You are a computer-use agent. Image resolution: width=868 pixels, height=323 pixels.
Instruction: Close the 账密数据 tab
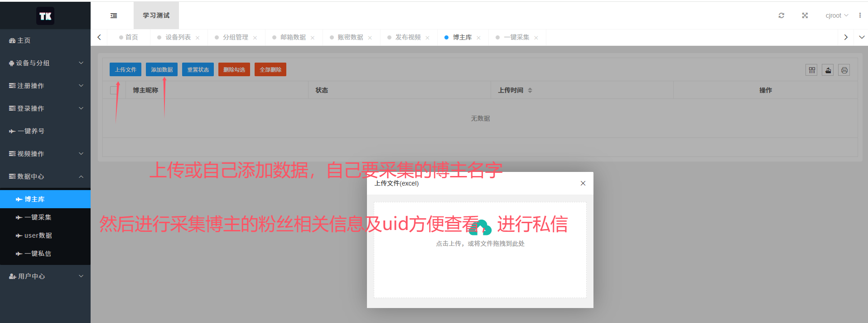(370, 38)
